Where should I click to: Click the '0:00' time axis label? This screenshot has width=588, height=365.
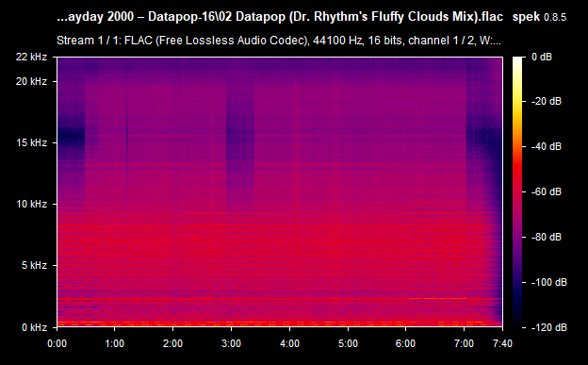coord(57,343)
